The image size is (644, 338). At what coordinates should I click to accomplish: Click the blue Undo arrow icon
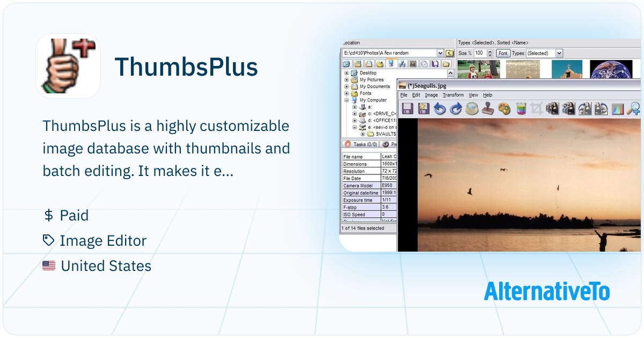click(x=440, y=108)
